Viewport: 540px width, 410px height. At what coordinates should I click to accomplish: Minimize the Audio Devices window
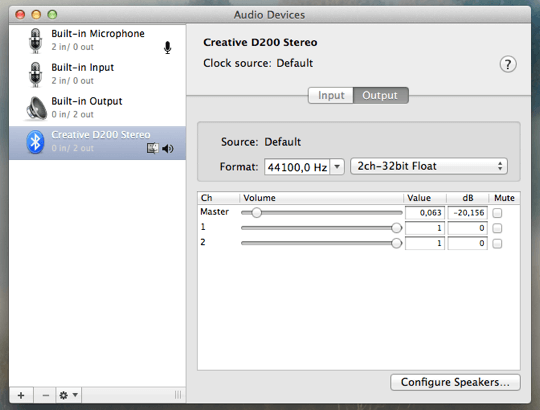pyautogui.click(x=36, y=14)
